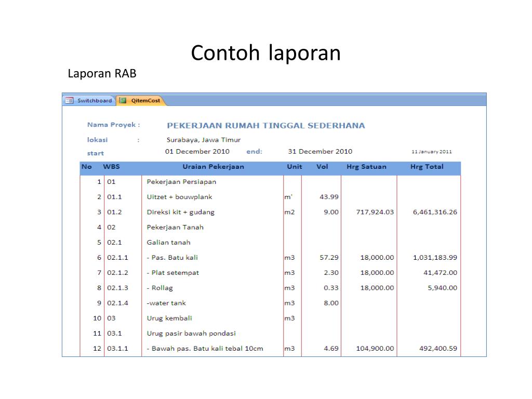
Task: Click the location Surabaya, Jawa Timur
Action: [204, 140]
